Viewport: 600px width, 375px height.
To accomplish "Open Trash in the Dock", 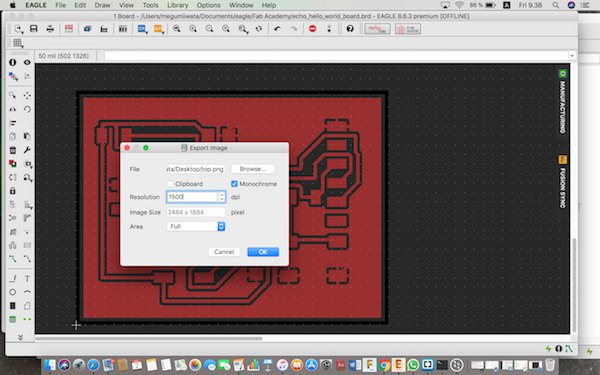I will (x=549, y=365).
